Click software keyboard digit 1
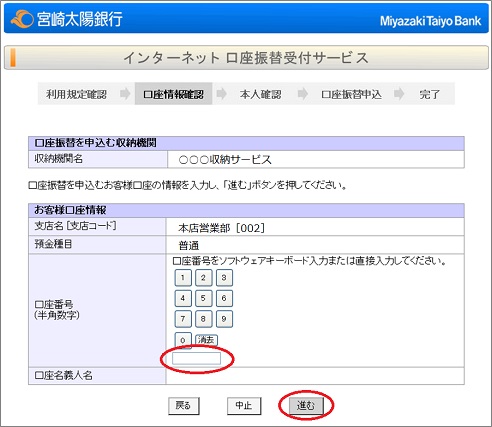492x427 pixels. 183,278
